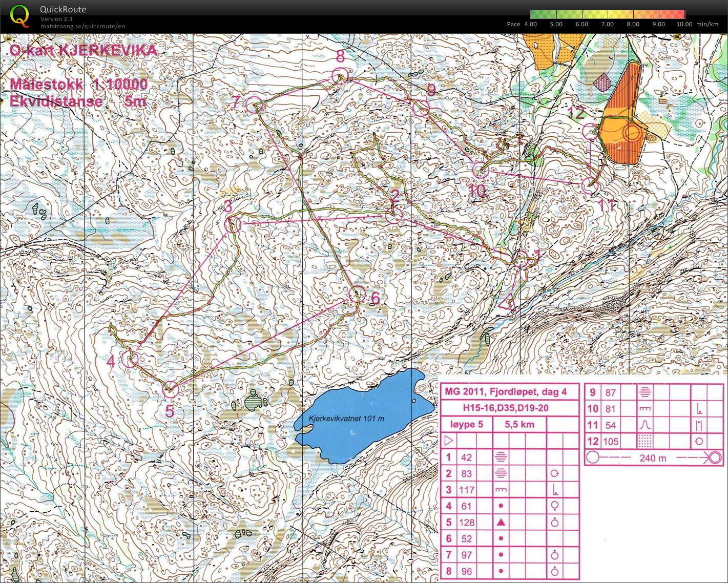Select control circle 3 on the map
728x583 pixels.
coord(233,224)
